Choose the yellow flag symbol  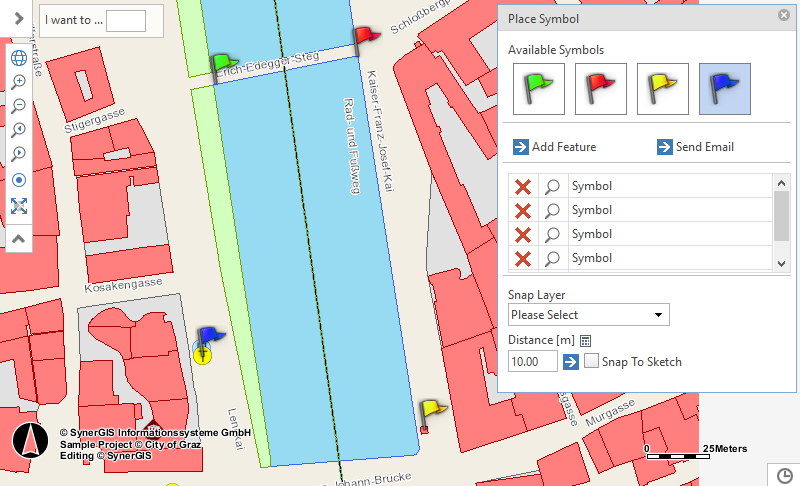[663, 89]
